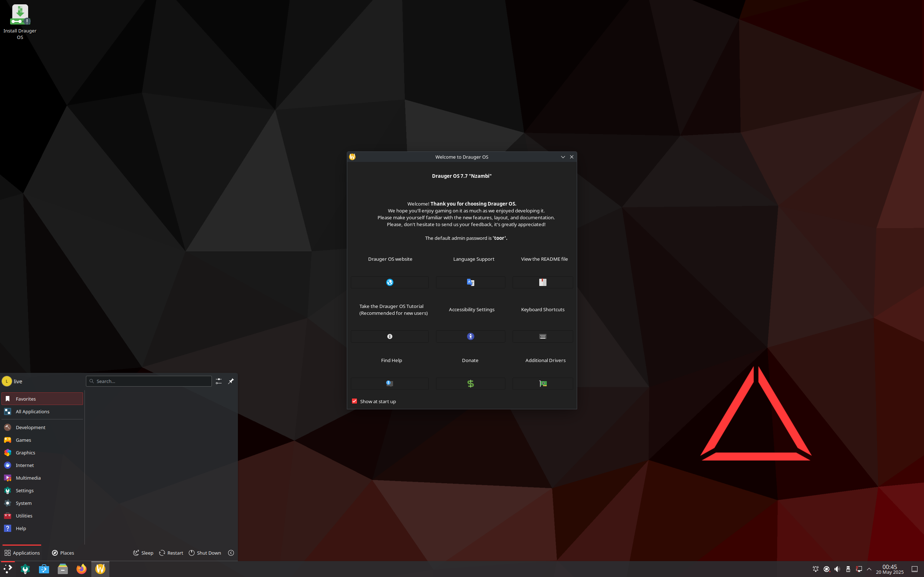Select All Applications in launcher

[x=32, y=411]
